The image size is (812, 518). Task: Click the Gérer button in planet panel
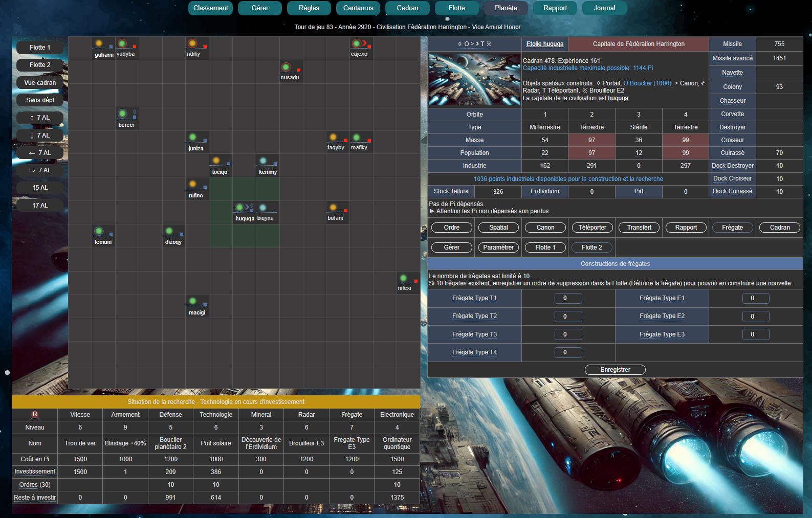coord(451,247)
